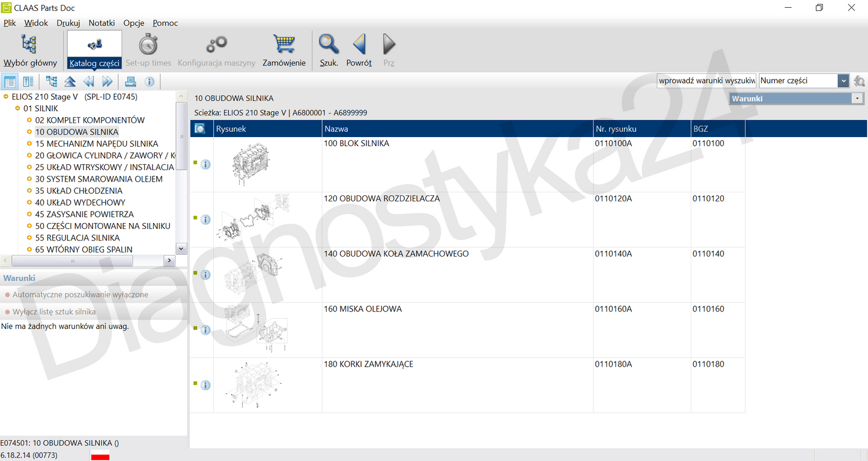Click the printer icon in small toolbar

130,82
